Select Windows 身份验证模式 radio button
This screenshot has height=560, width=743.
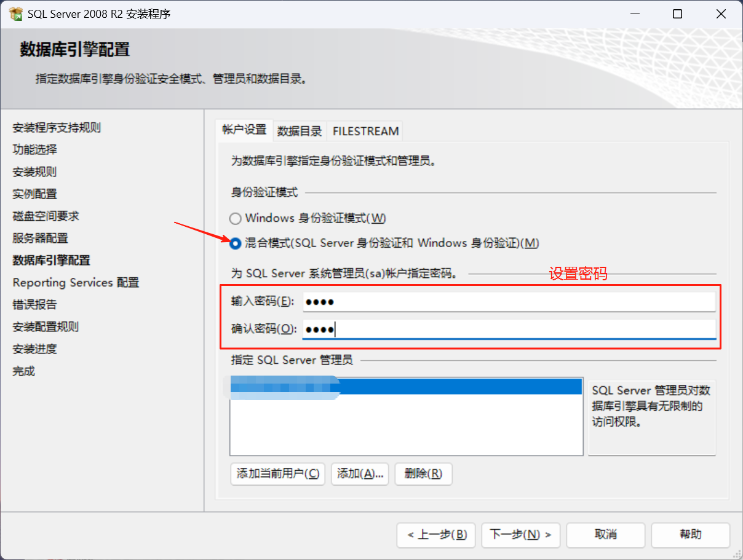point(235,218)
